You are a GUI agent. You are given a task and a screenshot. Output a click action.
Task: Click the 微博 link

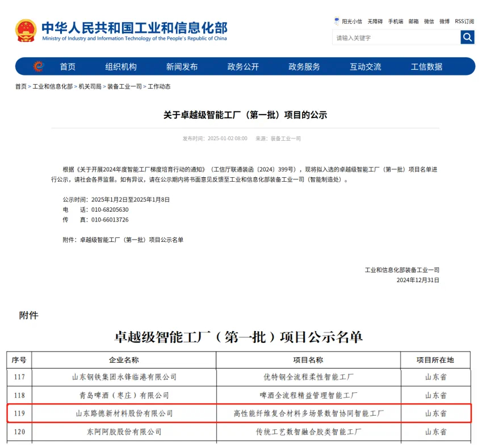445,22
